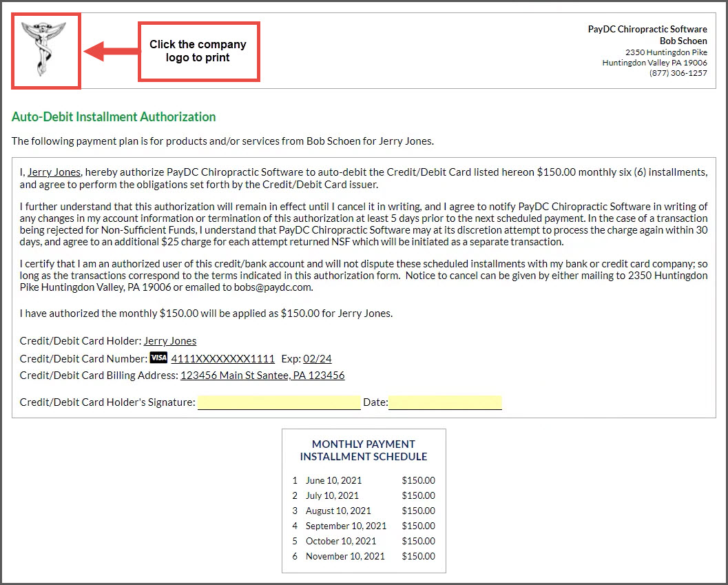The image size is (728, 585).
Task: Click the cardholder signature field
Action: click(x=279, y=402)
